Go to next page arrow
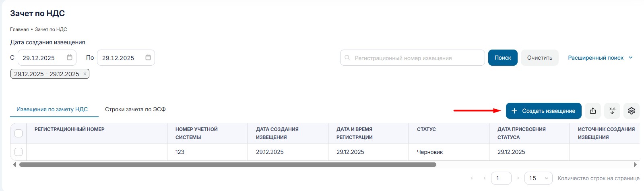The width and height of the screenshot is (644, 191). click(x=518, y=178)
